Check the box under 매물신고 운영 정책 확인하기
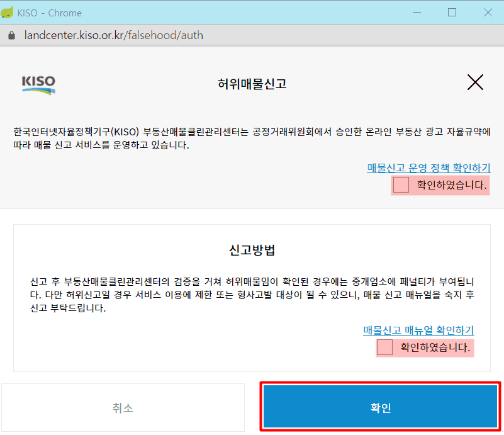The height and width of the screenshot is (435, 504). point(401,185)
